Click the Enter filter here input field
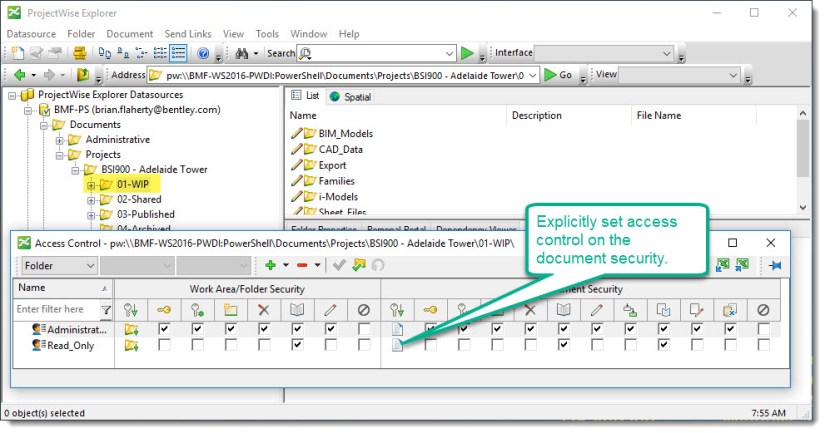825x433 pixels. tap(56, 309)
